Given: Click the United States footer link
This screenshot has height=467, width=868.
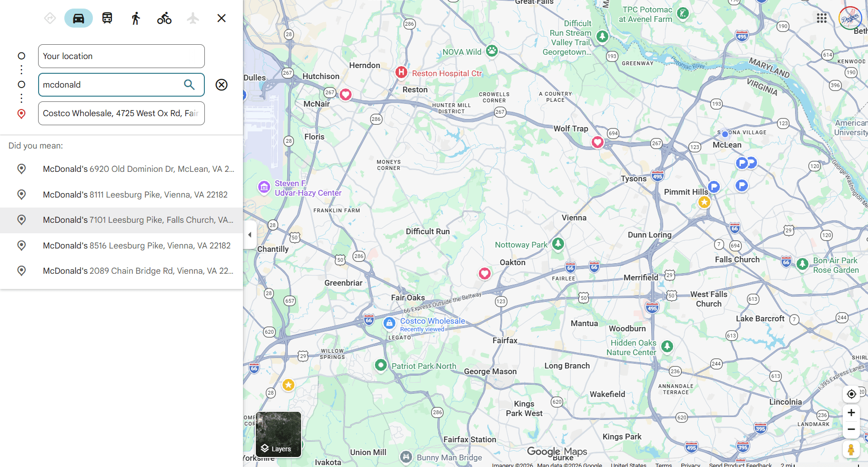Looking at the screenshot, I should pyautogui.click(x=629, y=465).
